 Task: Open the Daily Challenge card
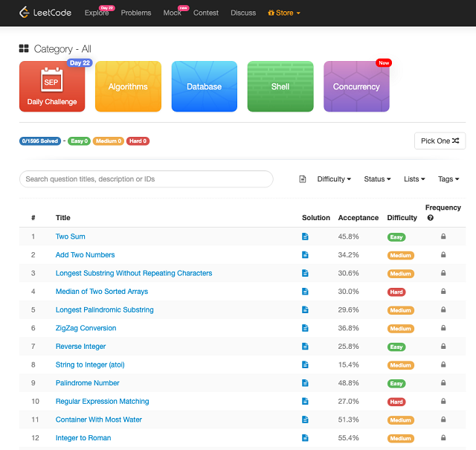52,86
